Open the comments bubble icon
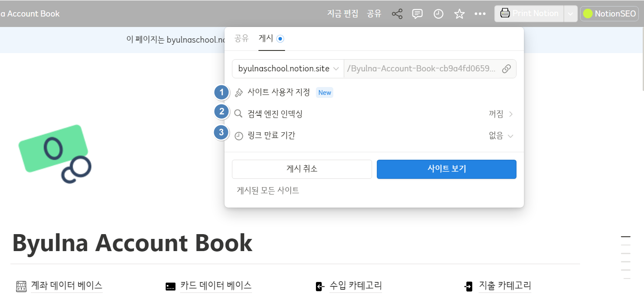Screen dimensions: 644x302 pyautogui.click(x=417, y=13)
